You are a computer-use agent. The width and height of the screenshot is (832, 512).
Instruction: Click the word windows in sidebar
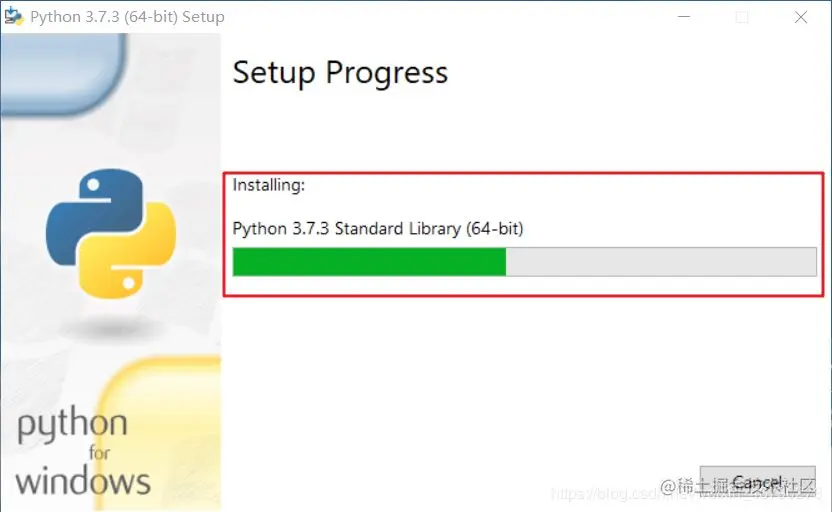[83, 481]
